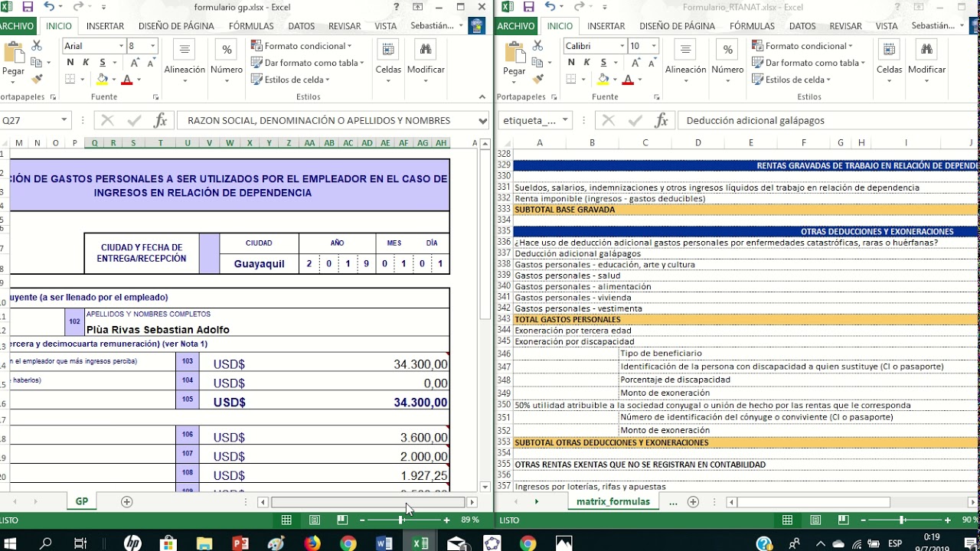Open Windows Task View
The image size is (980, 551).
click(x=80, y=543)
